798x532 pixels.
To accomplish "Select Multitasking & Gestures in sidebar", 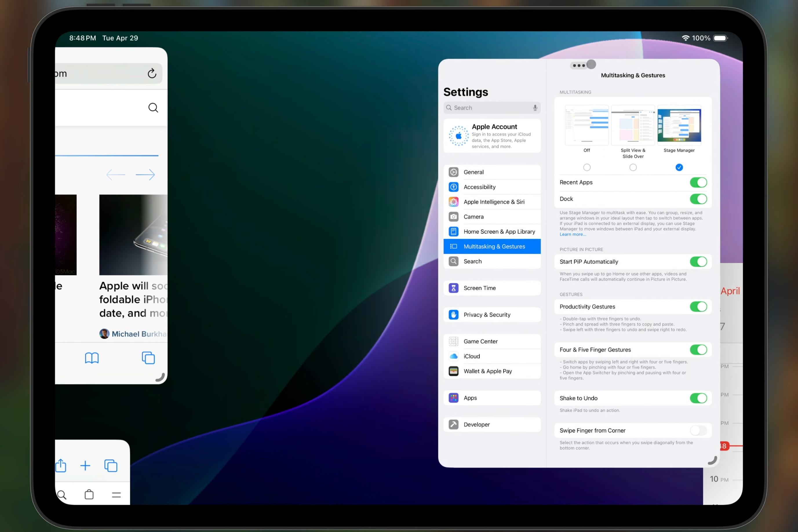I will pos(492,246).
